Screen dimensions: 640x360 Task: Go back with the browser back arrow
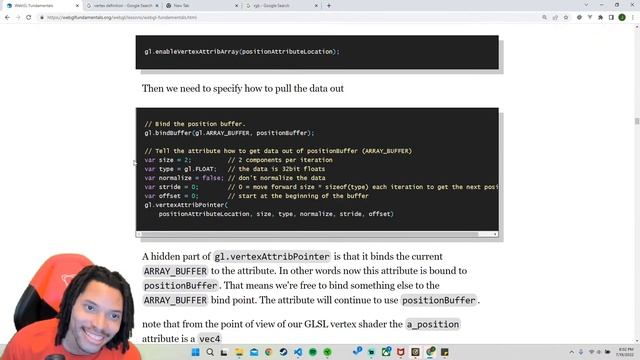tap(7, 18)
